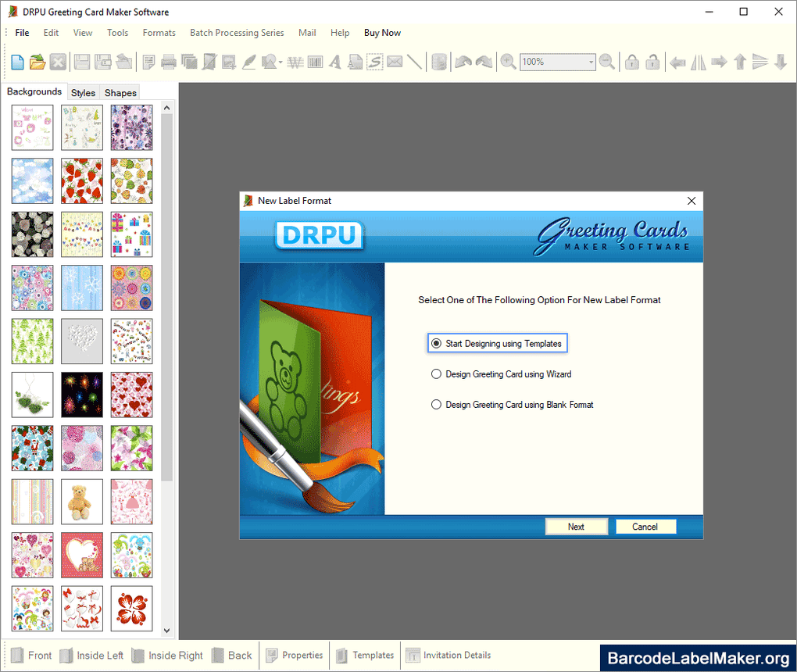The image size is (797, 672).
Task: Open the Mail menu
Action: point(307,33)
